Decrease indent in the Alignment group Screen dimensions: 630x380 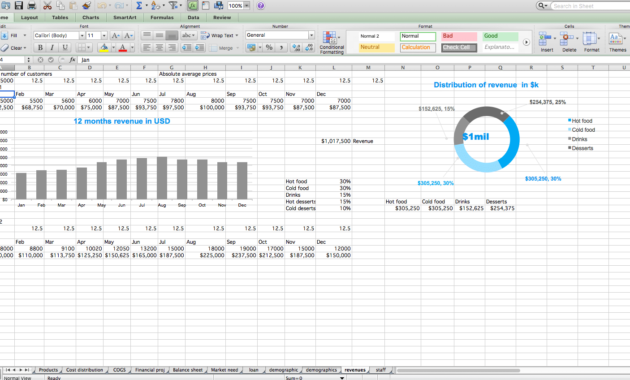[x=186, y=47]
